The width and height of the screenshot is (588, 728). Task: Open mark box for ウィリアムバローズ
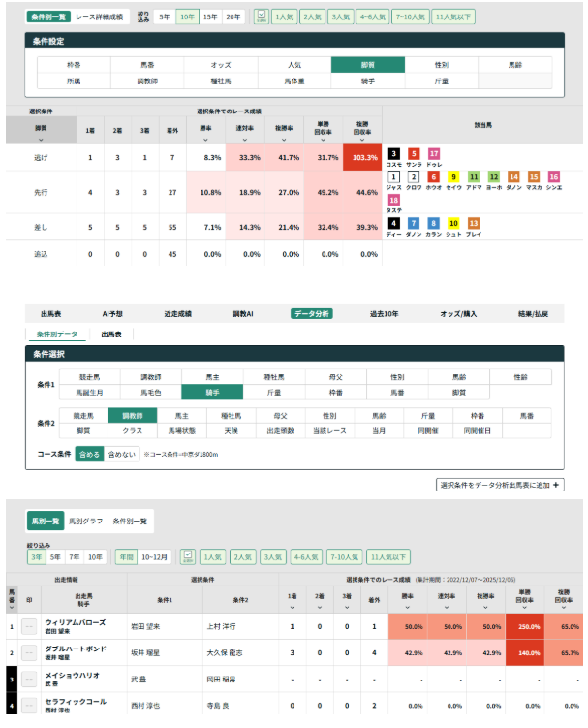[x=29, y=626]
